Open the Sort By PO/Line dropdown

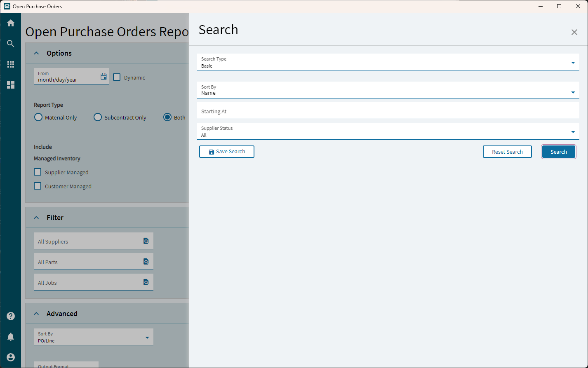[x=94, y=337]
